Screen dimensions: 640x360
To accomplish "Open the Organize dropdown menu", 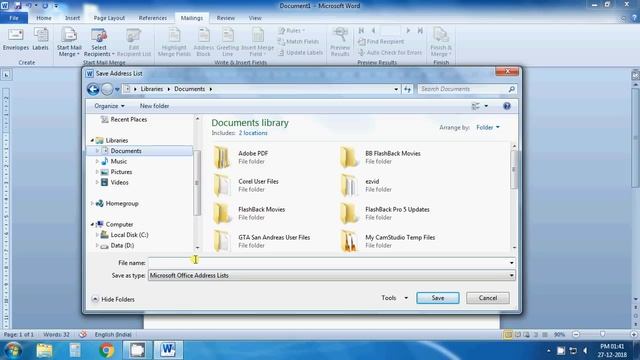I will pyautogui.click(x=109, y=106).
